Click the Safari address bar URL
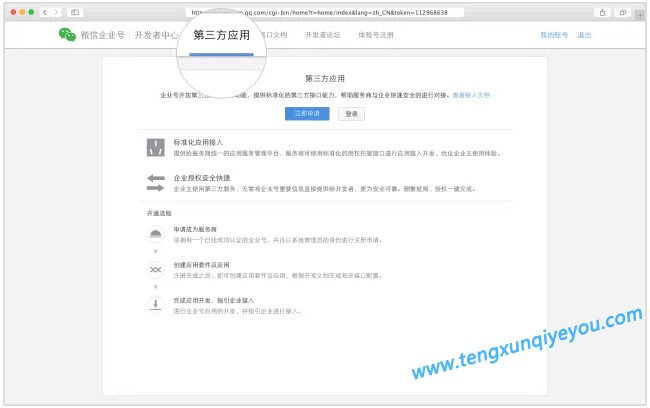Image resolution: width=650 pixels, height=408 pixels. 325,12
